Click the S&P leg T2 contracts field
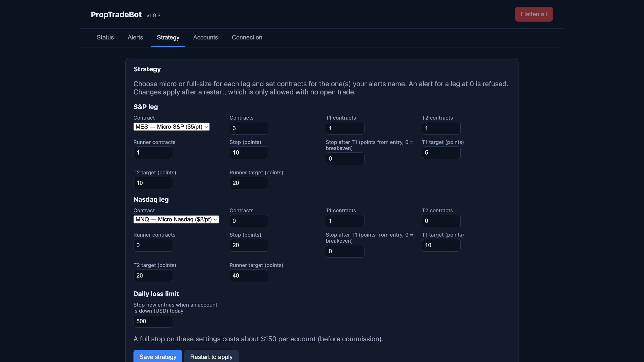Viewport: 644px width, 362px height. [441, 128]
